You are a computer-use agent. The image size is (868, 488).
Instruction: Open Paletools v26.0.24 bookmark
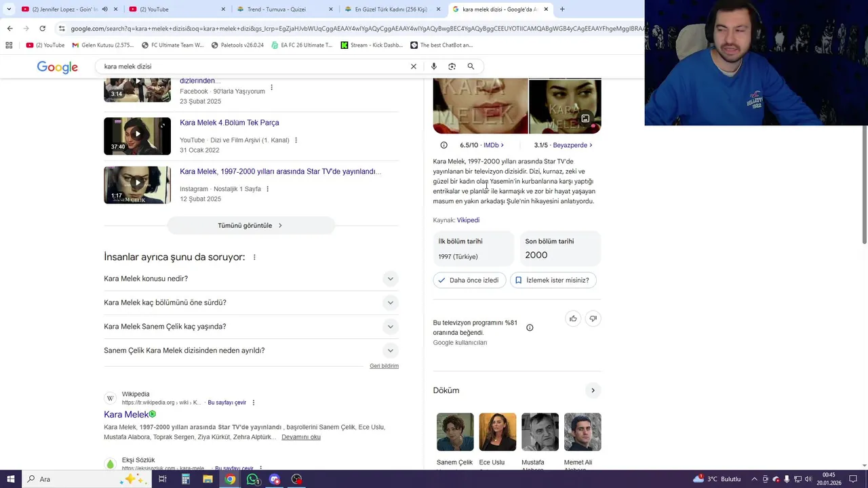pos(237,45)
